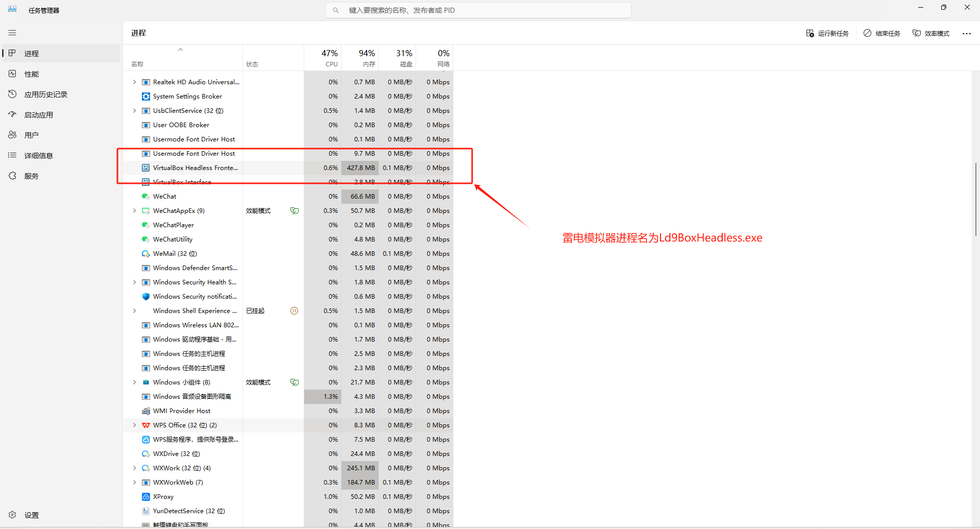Click the 245.1 MB memory cell
980x529 pixels.
[360, 468]
